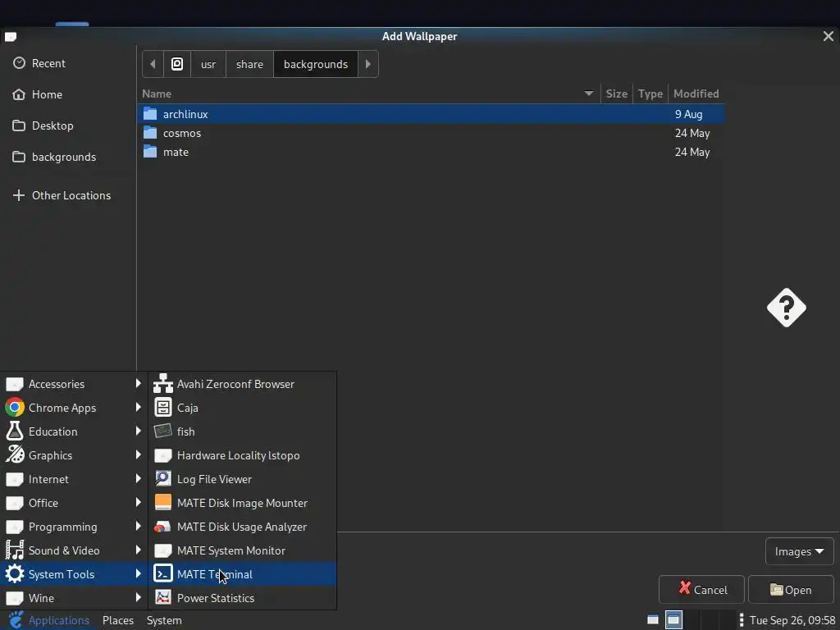Launch Caja file manager
This screenshot has height=630, width=840.
[x=243, y=408]
